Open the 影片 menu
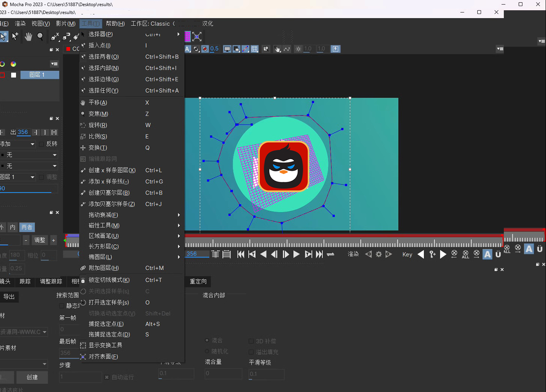546x392 pixels. pyautogui.click(x=66, y=24)
